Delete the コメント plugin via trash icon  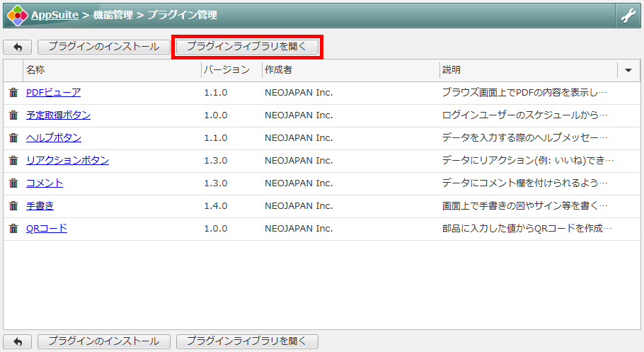13,183
